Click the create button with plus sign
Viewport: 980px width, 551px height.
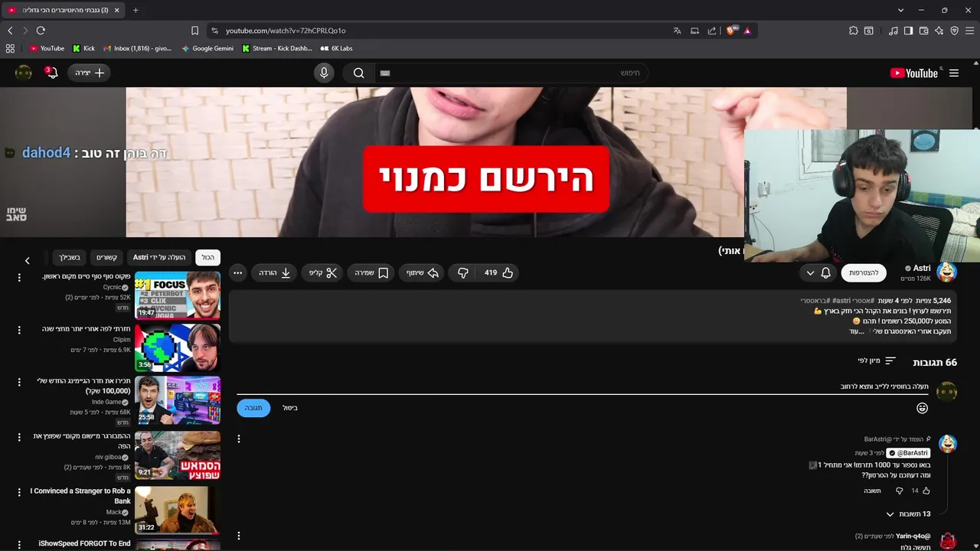[90, 73]
